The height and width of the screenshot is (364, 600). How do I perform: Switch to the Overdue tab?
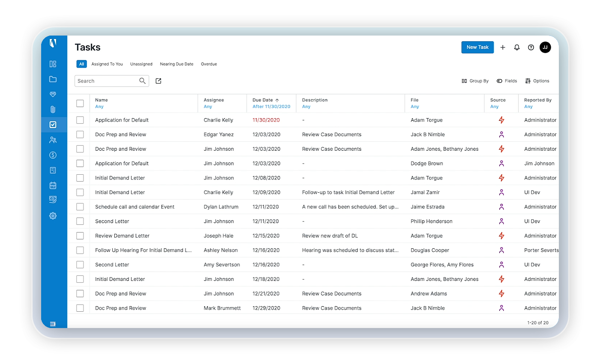pyautogui.click(x=209, y=64)
